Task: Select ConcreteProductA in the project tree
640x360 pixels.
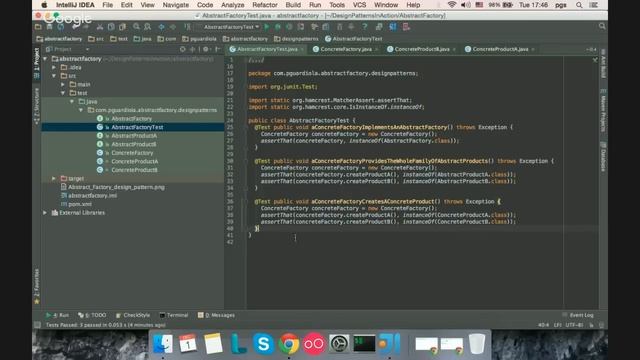Action: (135, 161)
